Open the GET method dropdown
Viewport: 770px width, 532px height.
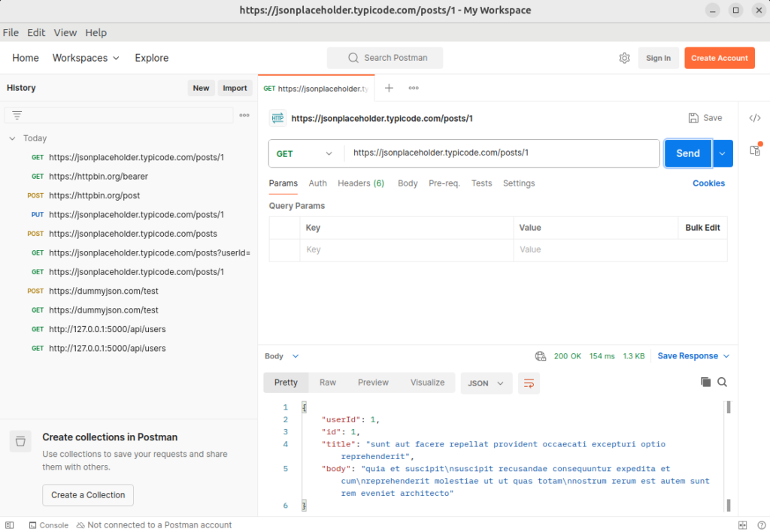tap(305, 153)
